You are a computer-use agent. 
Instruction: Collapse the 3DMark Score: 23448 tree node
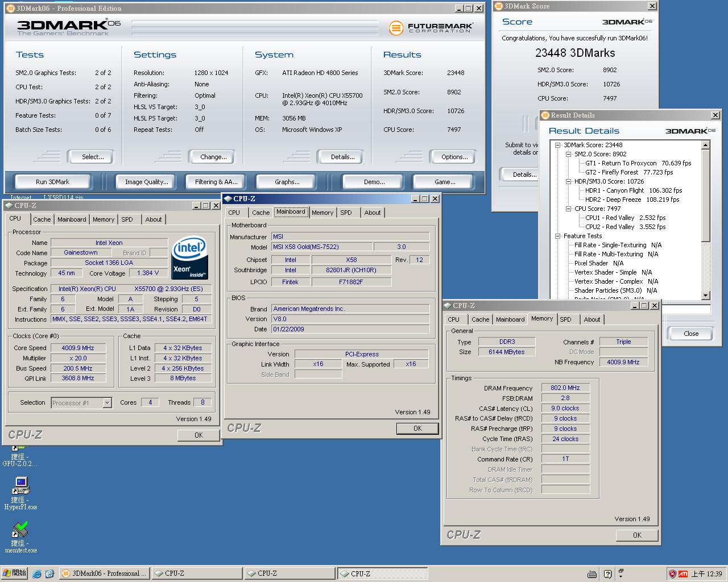pos(559,145)
